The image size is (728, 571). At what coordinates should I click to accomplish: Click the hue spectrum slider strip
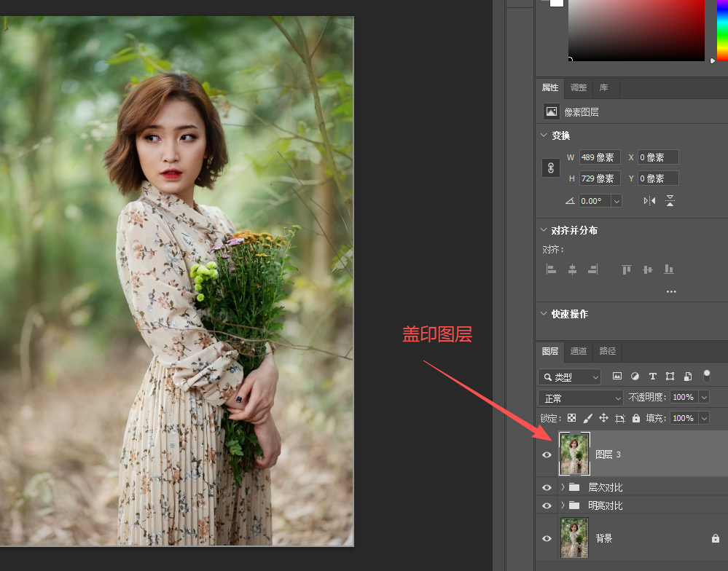(x=722, y=30)
